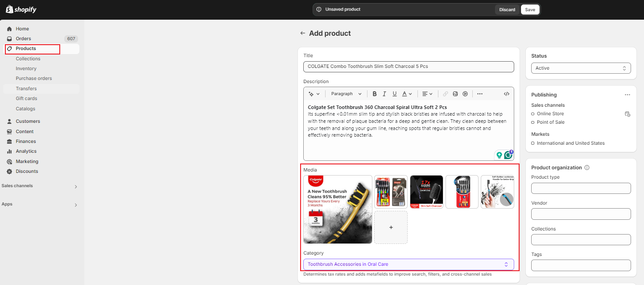644x285 pixels.
Task: Open more formatting options (three dots)
Action: pyautogui.click(x=480, y=94)
